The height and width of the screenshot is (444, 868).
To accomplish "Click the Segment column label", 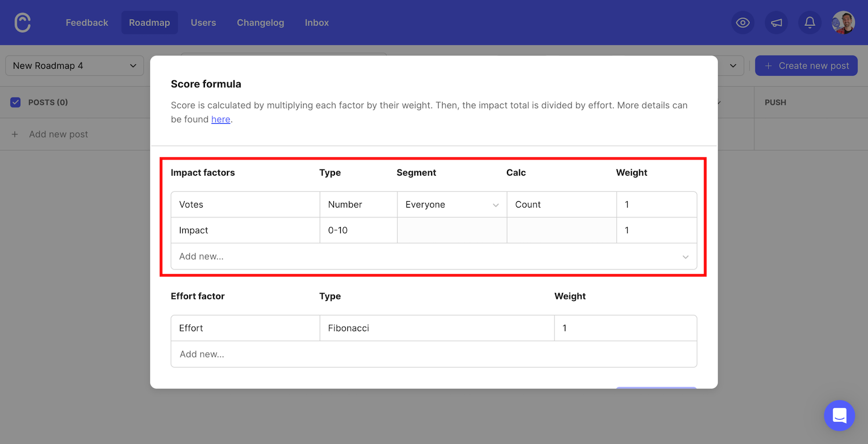I will [x=416, y=172].
